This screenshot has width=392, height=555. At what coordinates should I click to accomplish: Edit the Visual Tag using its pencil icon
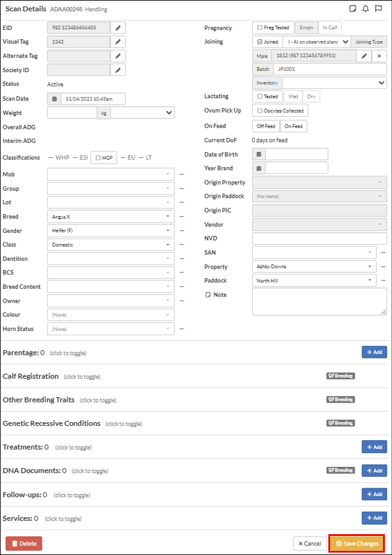pos(118,42)
